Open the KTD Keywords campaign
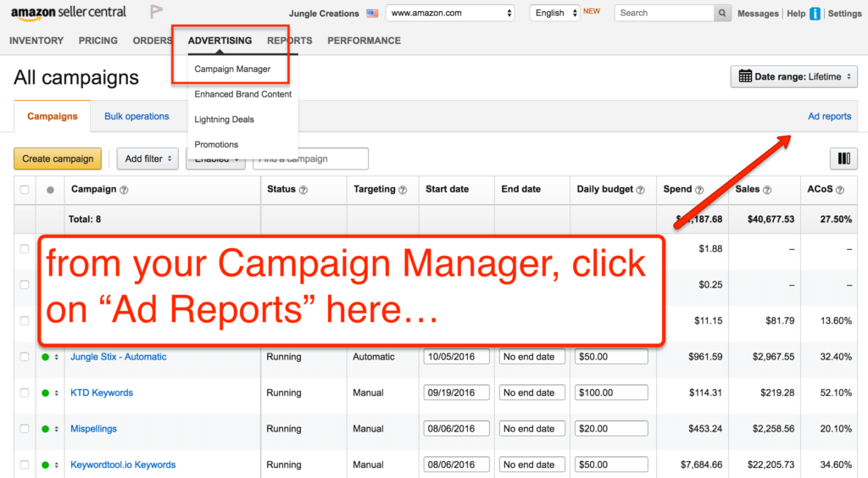The height and width of the screenshot is (478, 868). tap(102, 392)
